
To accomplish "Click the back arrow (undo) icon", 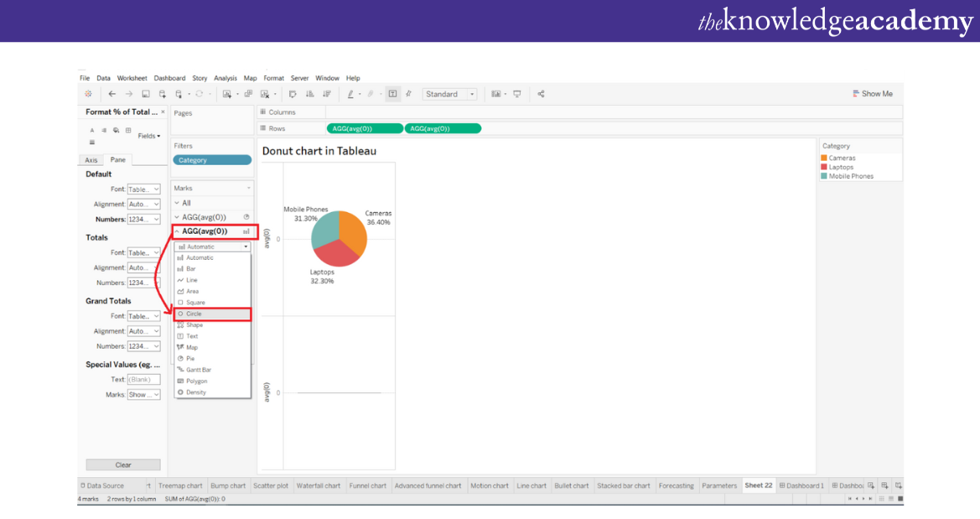I will tap(112, 94).
